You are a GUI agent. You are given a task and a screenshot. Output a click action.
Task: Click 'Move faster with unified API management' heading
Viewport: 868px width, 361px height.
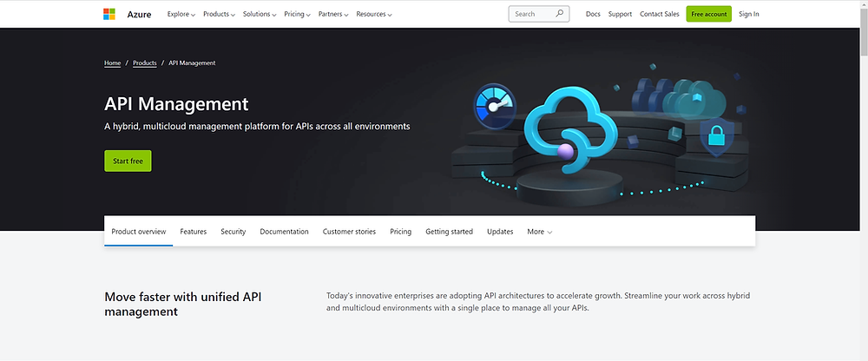coord(182,304)
